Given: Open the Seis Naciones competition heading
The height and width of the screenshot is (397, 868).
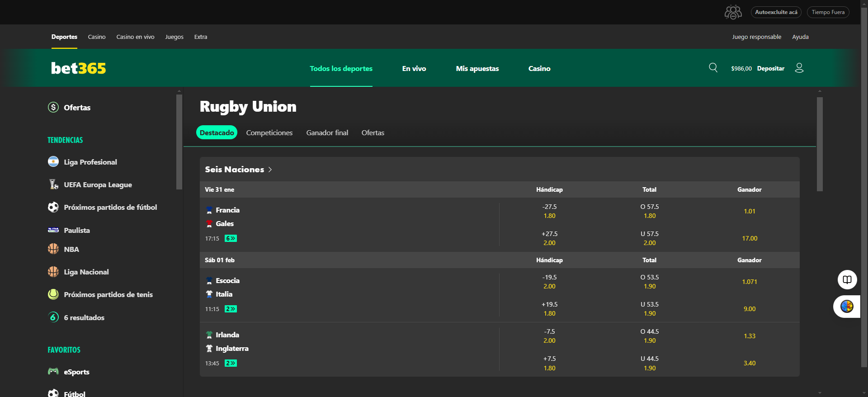Looking at the screenshot, I should click(234, 169).
